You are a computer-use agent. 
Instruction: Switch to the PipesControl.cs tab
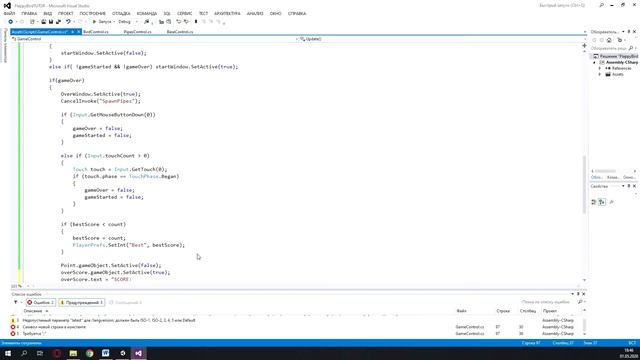pos(138,32)
